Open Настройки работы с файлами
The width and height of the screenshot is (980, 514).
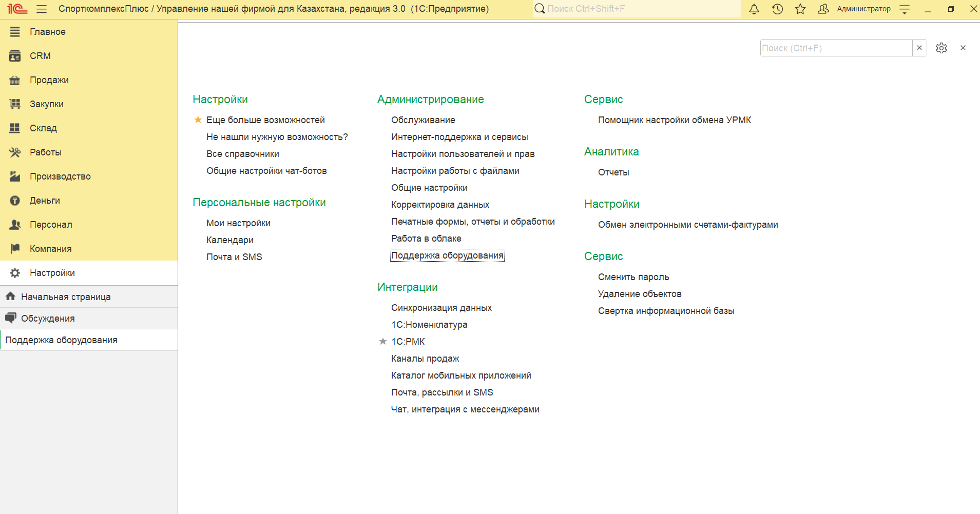click(455, 171)
